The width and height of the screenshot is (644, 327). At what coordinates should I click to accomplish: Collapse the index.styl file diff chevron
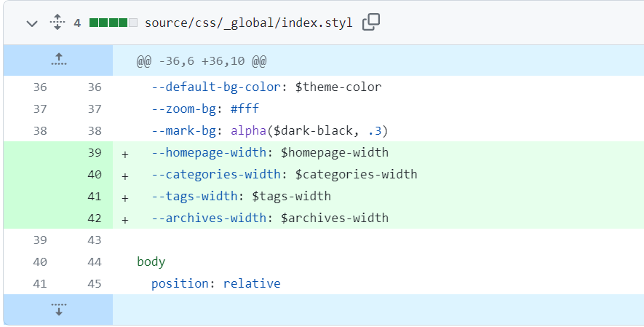pyautogui.click(x=31, y=23)
